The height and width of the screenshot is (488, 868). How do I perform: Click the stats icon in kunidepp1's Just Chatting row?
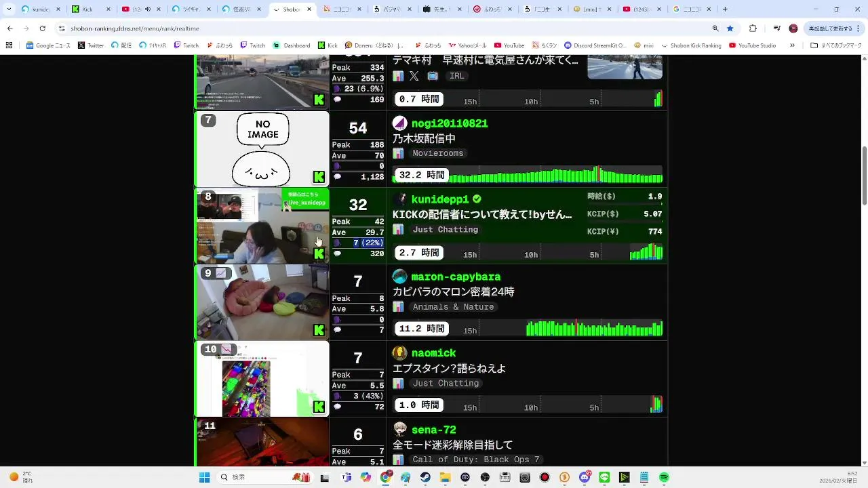point(398,230)
